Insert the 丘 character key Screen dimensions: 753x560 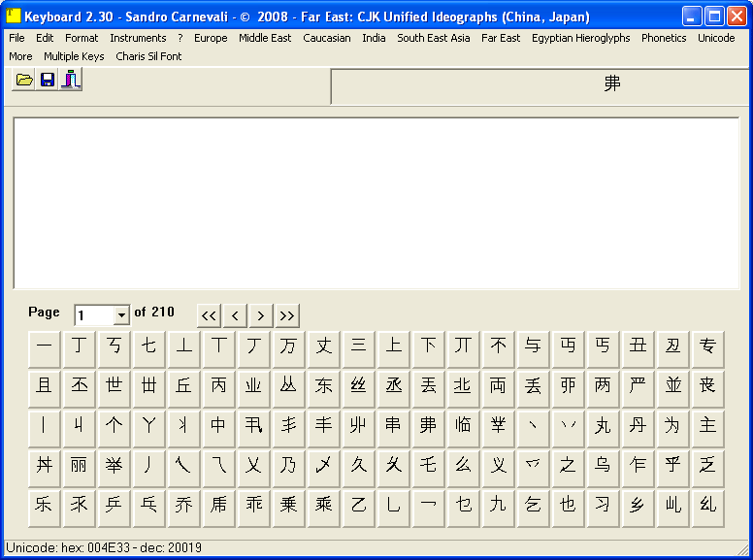click(x=184, y=389)
